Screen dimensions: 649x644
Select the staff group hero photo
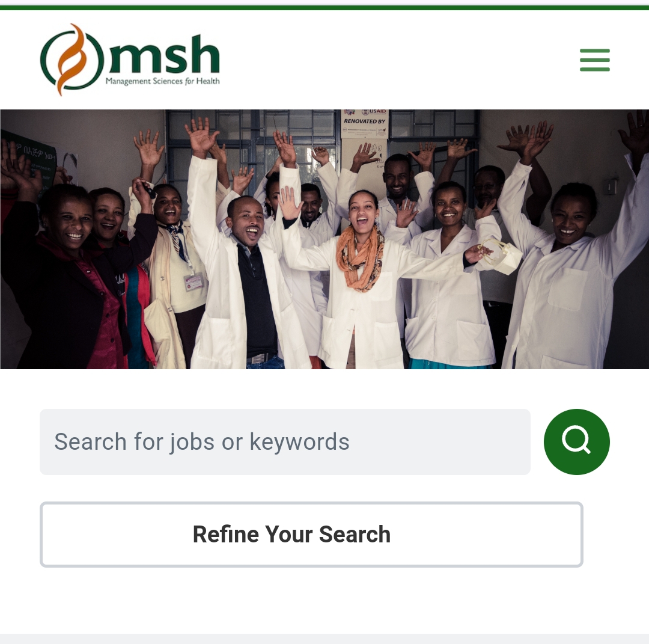(x=324, y=239)
